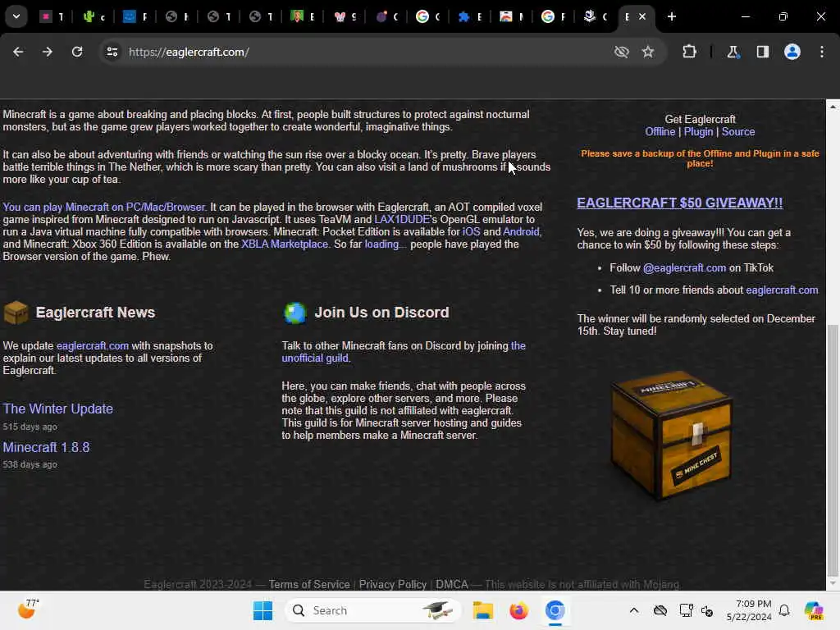Screen dimensions: 840x630
Task: Open the iOS link
Action: 472,232
